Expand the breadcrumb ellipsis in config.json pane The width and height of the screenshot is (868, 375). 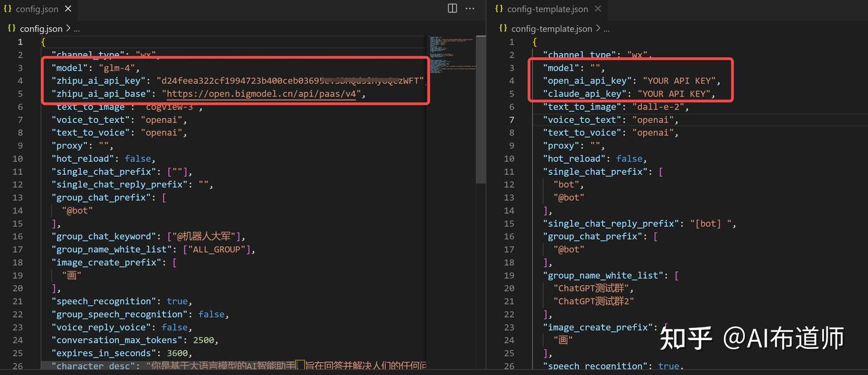[76, 29]
